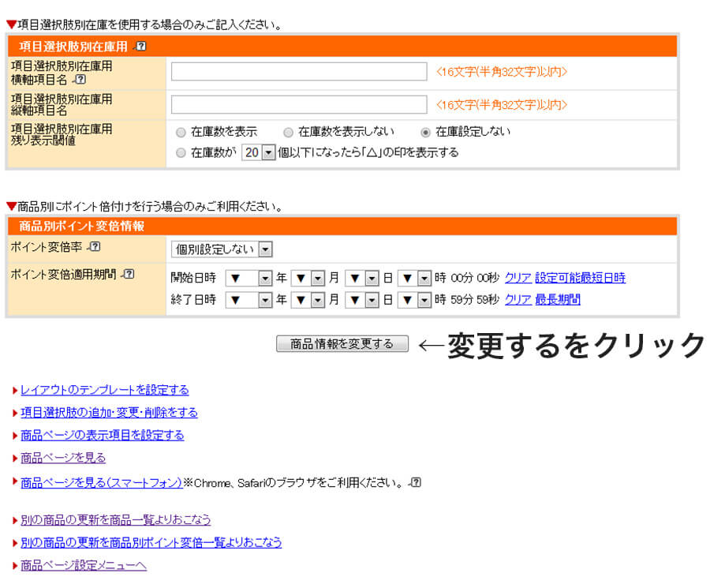Click help icon after smartphone browser note
The height and width of the screenshot is (588, 710).
point(416,482)
